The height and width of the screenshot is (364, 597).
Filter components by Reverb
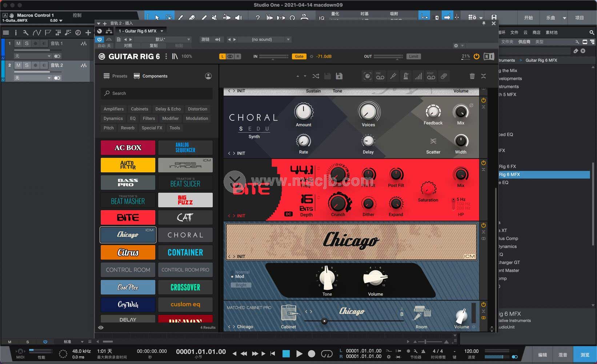click(128, 128)
